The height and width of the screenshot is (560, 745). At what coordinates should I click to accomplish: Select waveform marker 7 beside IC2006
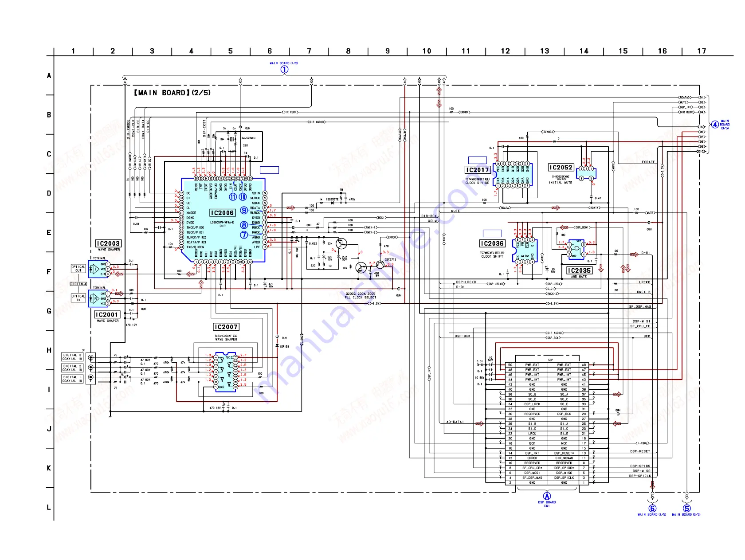(244, 235)
